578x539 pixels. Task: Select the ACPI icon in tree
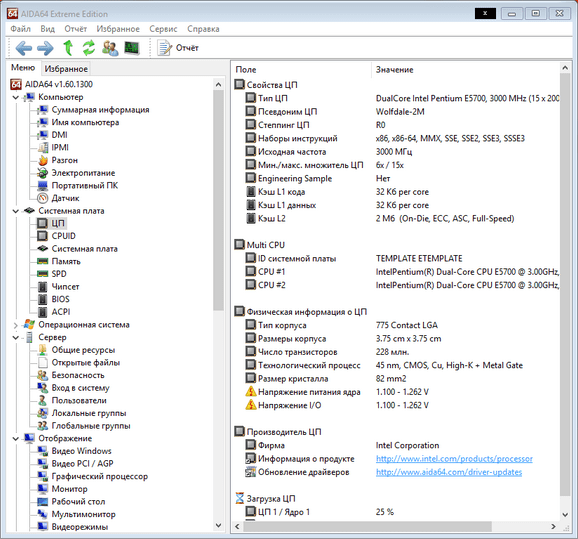coord(43,312)
